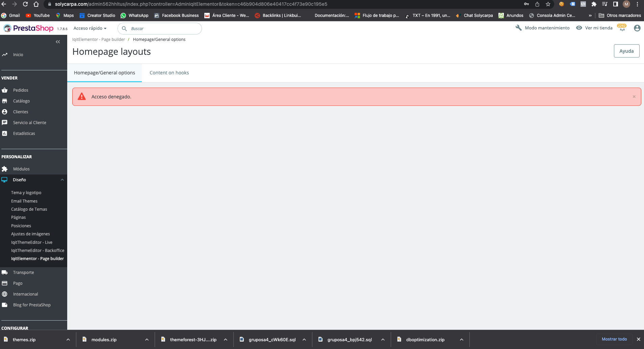The height and width of the screenshot is (349, 644).
Task: Open options for gruposa4_cWk60E.sql download
Action: (304, 340)
